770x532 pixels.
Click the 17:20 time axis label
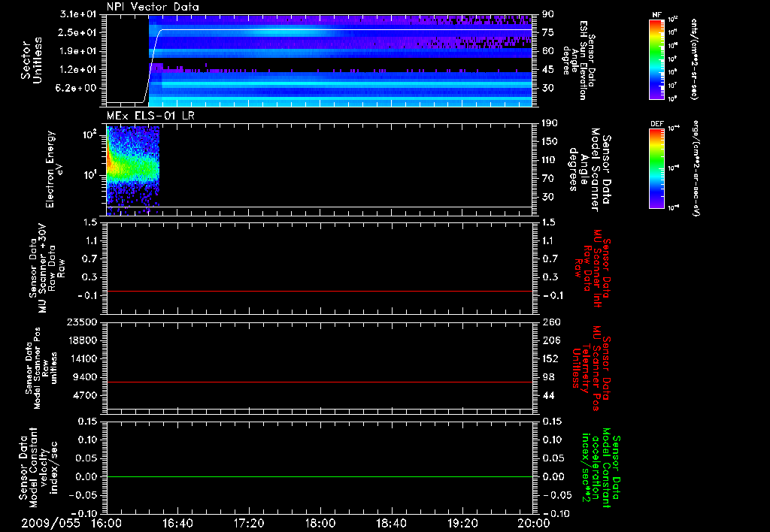tap(249, 523)
